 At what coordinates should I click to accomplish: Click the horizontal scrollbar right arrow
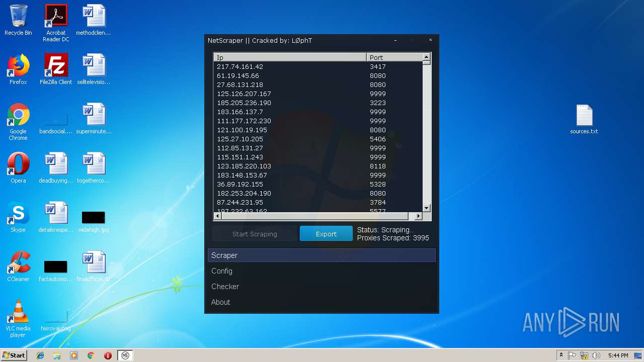(x=418, y=216)
